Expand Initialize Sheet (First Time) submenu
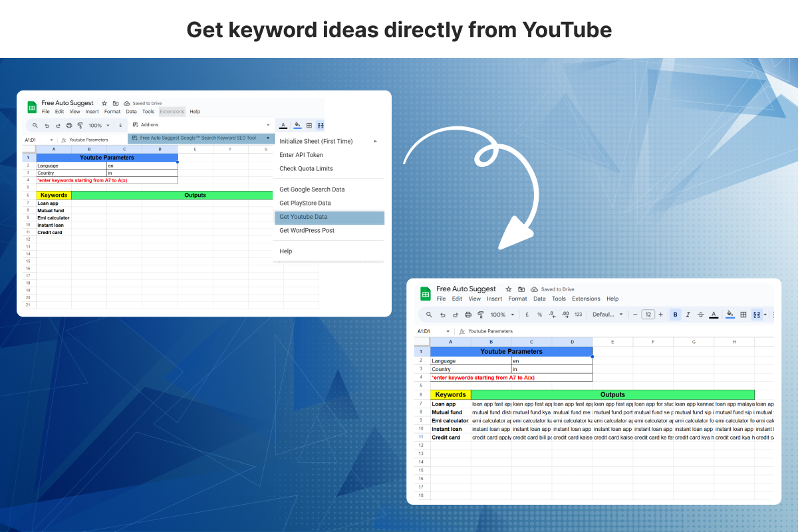The image size is (798, 532). [375, 141]
